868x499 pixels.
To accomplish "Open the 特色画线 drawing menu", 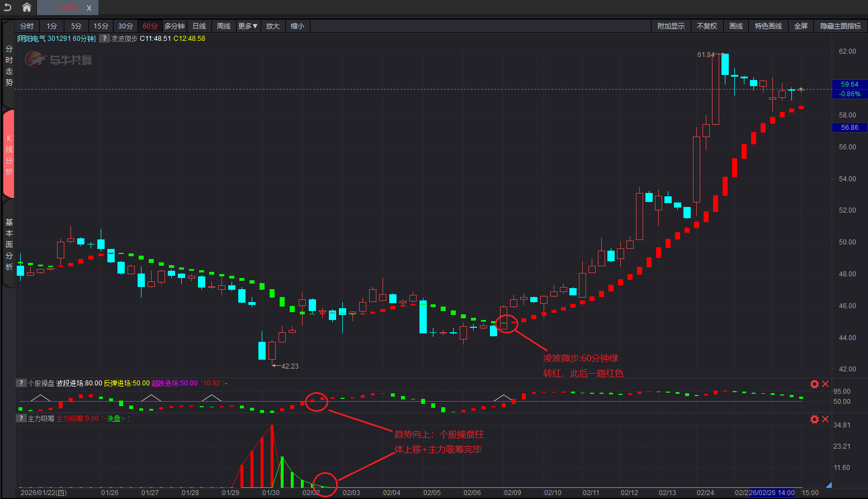I will click(x=768, y=26).
